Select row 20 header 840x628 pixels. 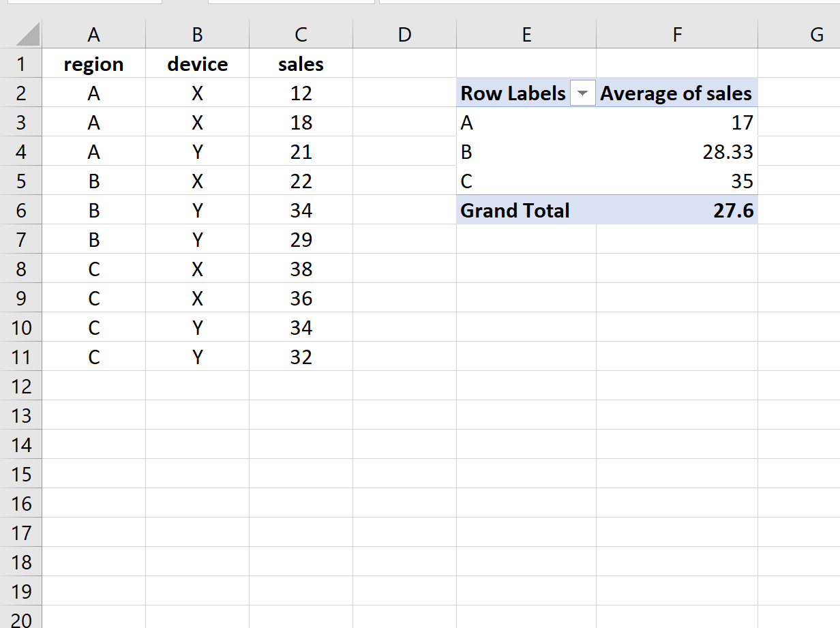20,618
